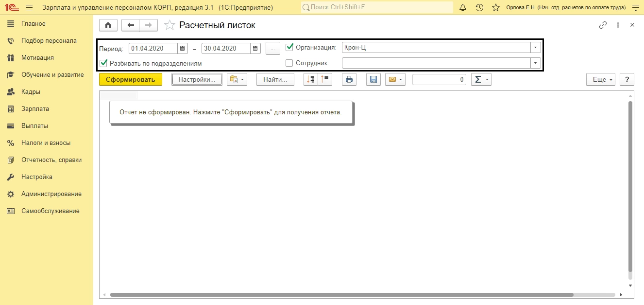The width and height of the screenshot is (644, 305).
Task: Add report to favorites via star
Action: pos(169,25)
